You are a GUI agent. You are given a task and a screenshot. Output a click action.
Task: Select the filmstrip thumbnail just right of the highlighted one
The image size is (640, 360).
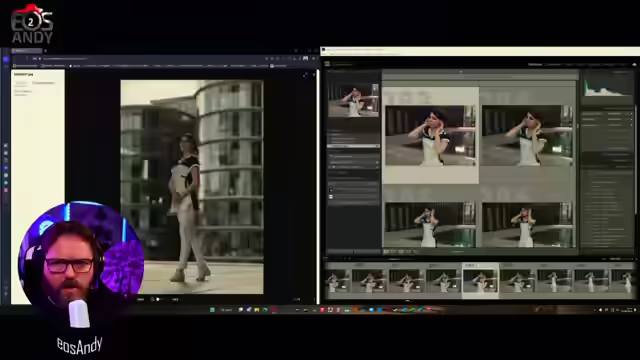click(x=517, y=282)
